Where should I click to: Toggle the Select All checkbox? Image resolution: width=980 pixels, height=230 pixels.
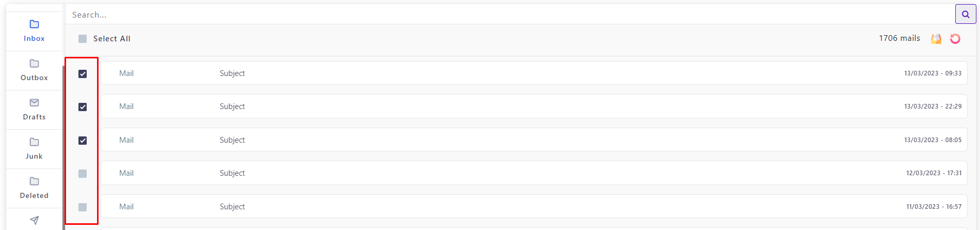pyautogui.click(x=83, y=39)
